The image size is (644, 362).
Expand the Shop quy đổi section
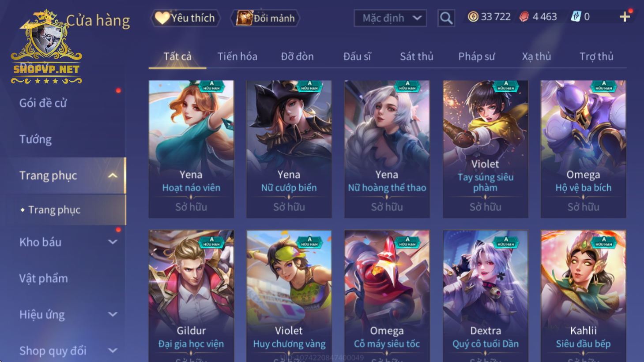pyautogui.click(x=113, y=351)
